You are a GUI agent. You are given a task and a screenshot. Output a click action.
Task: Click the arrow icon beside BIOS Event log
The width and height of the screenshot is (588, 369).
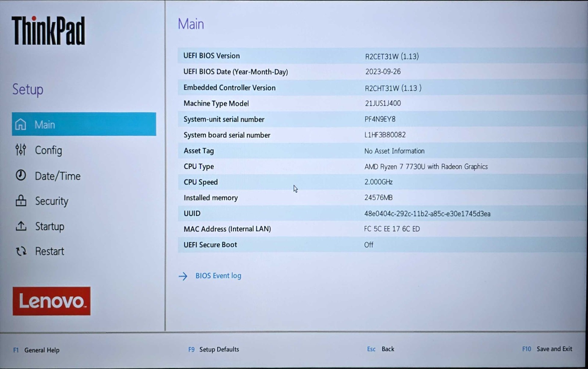(183, 276)
